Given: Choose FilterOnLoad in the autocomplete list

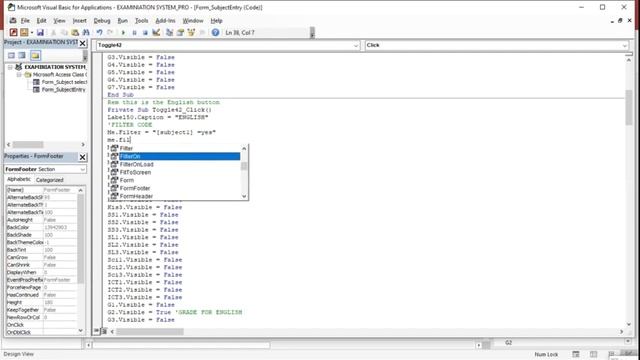Looking at the screenshot, I should pos(175,164).
